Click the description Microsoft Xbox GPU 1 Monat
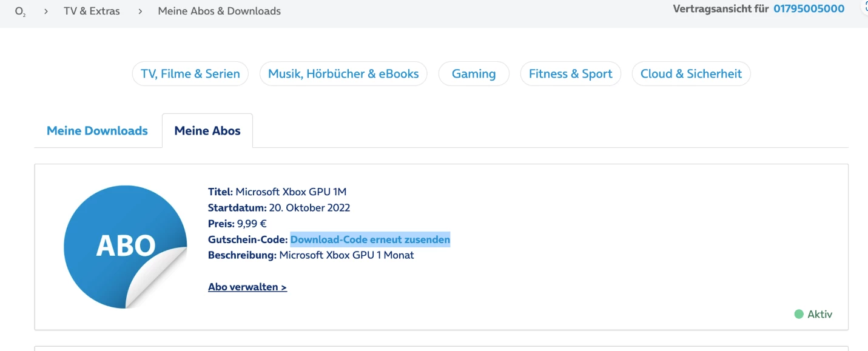This screenshot has width=868, height=351. pos(346,255)
